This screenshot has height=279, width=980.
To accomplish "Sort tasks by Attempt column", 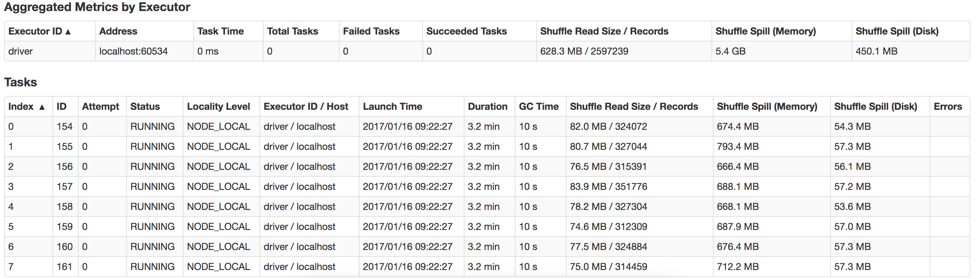I will [x=100, y=107].
